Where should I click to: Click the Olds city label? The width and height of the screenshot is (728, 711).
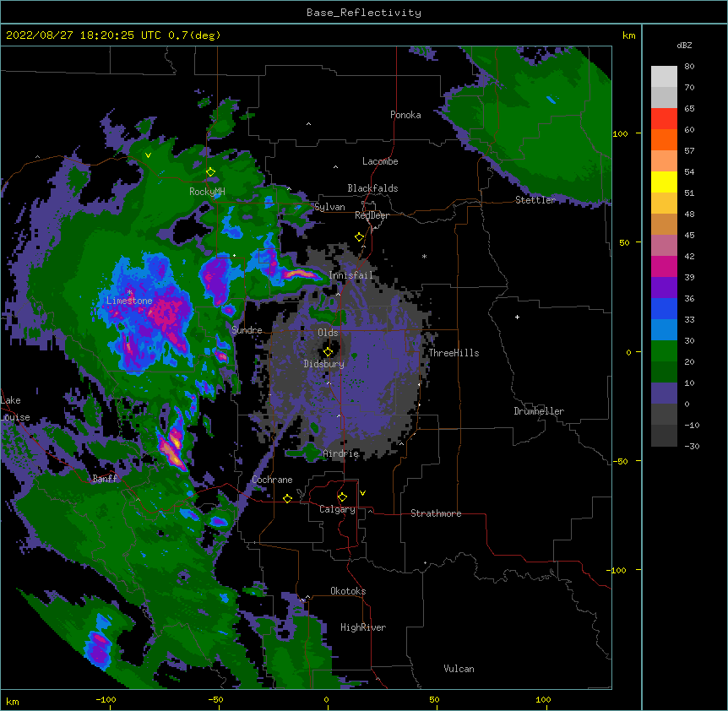pos(328,333)
